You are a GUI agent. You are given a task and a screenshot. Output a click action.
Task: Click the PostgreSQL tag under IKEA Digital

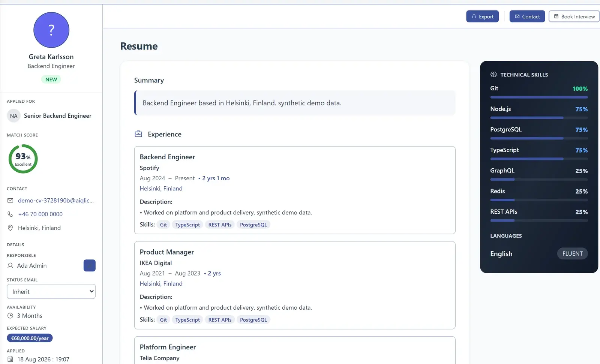[253, 320]
